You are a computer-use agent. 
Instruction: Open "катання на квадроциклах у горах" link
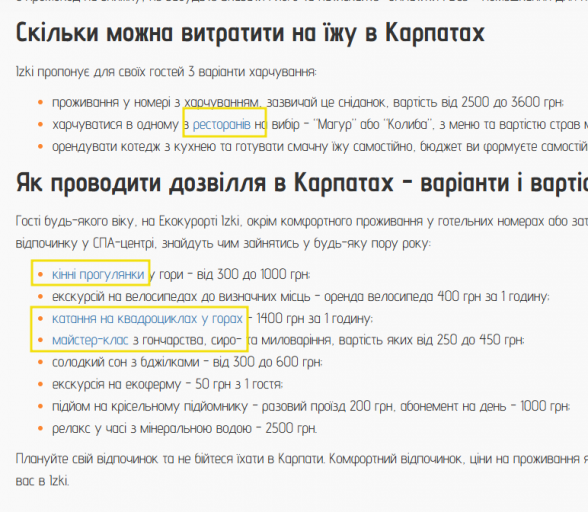click(147, 318)
